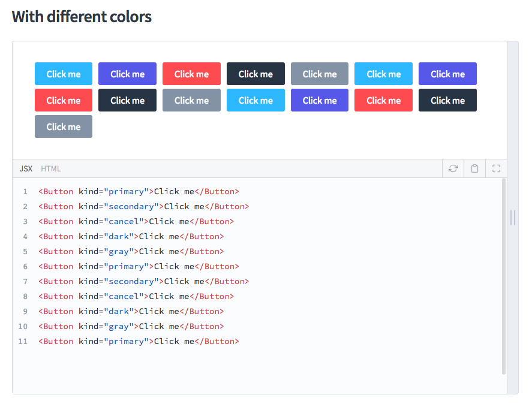Click the gray button in the top row
Viewport: 532px width, 407px height.
pos(320,74)
